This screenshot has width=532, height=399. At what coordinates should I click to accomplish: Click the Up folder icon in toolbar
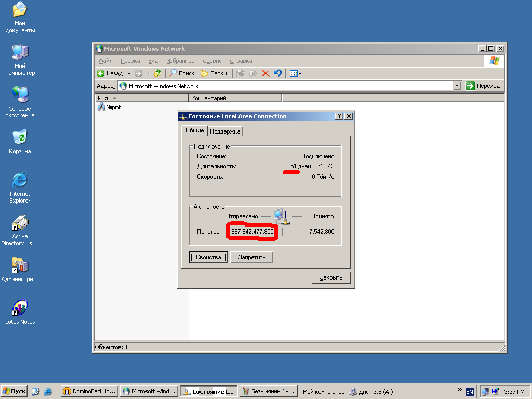click(x=157, y=73)
